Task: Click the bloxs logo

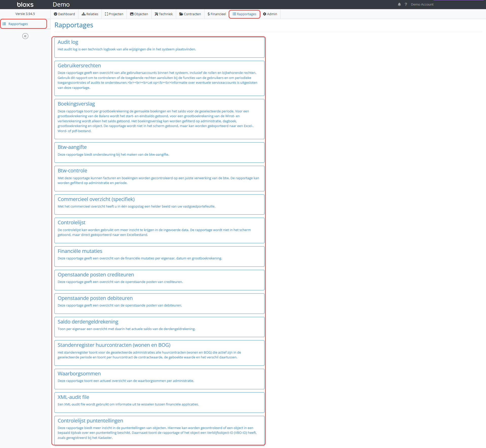Action: click(25, 5)
